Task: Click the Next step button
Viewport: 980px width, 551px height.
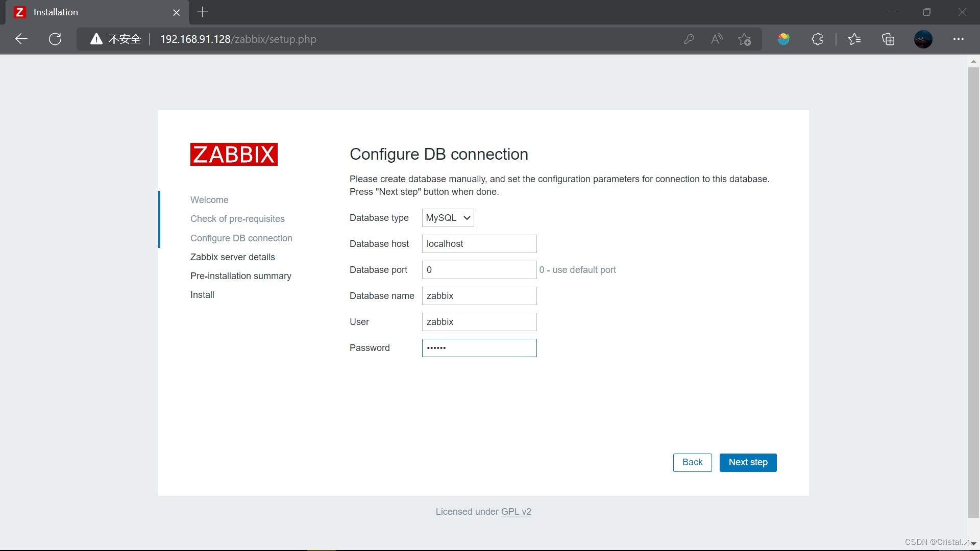Action: [x=748, y=462]
